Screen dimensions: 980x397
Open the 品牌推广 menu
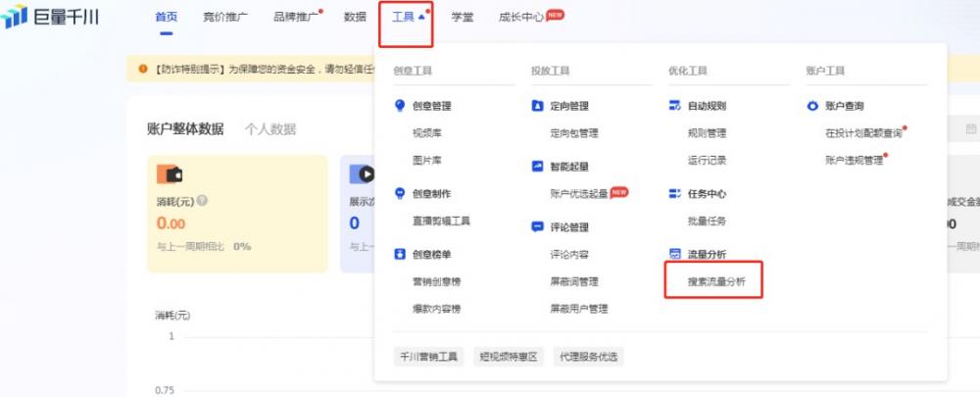click(x=296, y=17)
